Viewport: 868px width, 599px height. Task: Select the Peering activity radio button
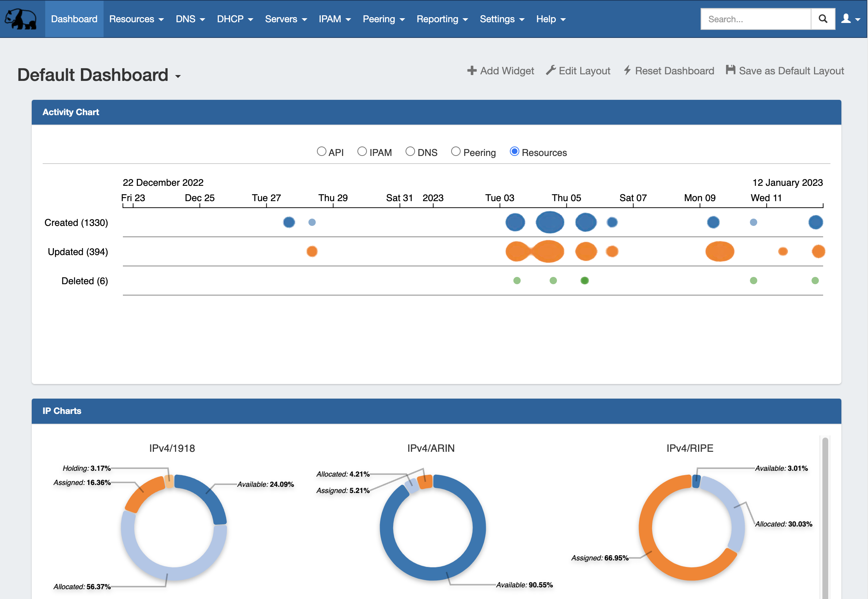click(x=456, y=152)
